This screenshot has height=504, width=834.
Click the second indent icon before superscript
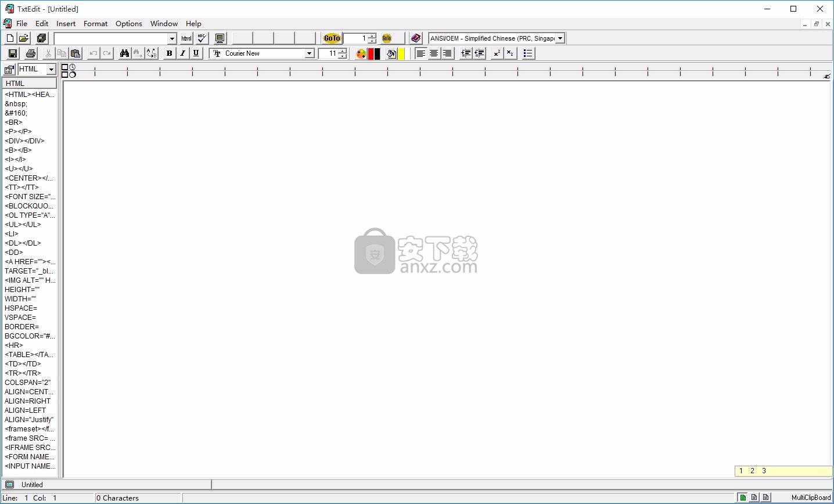[479, 53]
